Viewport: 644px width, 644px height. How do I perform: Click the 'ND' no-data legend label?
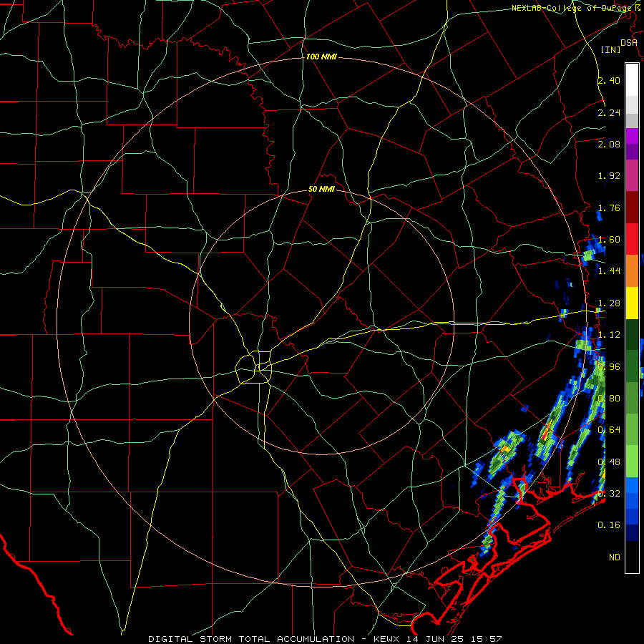pyautogui.click(x=615, y=557)
